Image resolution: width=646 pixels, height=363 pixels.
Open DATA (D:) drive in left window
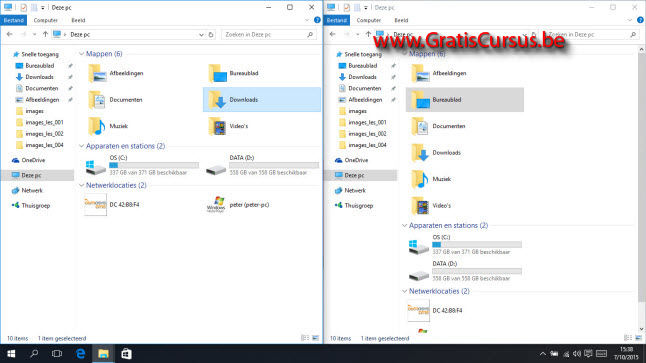(x=262, y=165)
